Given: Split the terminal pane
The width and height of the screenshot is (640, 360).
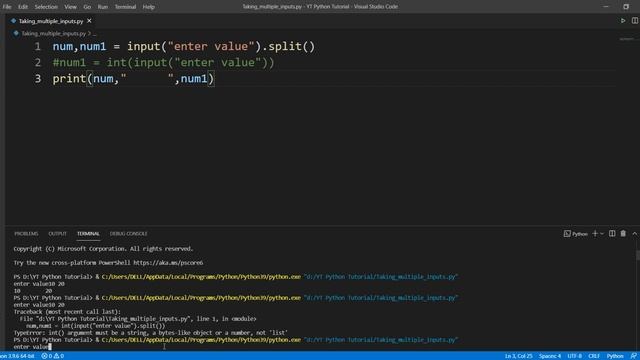Looking at the screenshot, I should 612,233.
